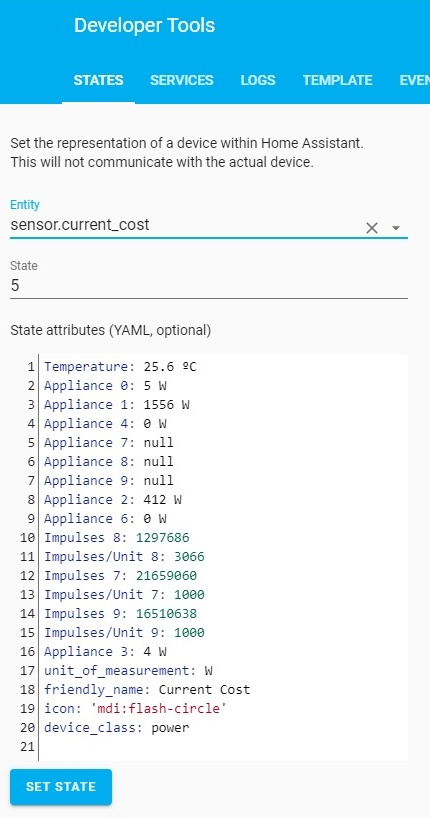
Task: Click the device_class: power line
Action: coord(116,728)
